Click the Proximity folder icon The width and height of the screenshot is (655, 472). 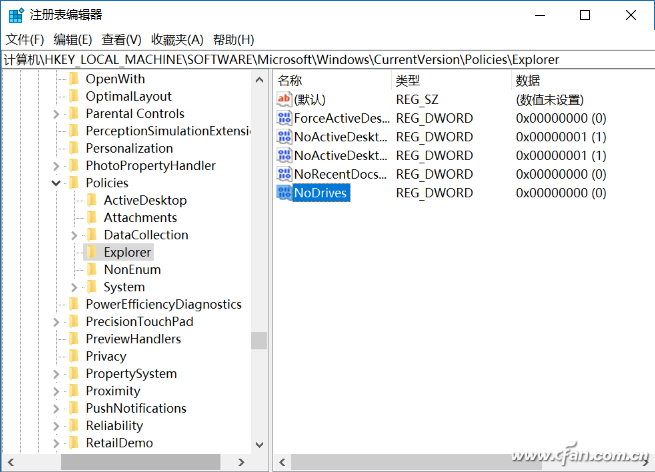(x=74, y=391)
